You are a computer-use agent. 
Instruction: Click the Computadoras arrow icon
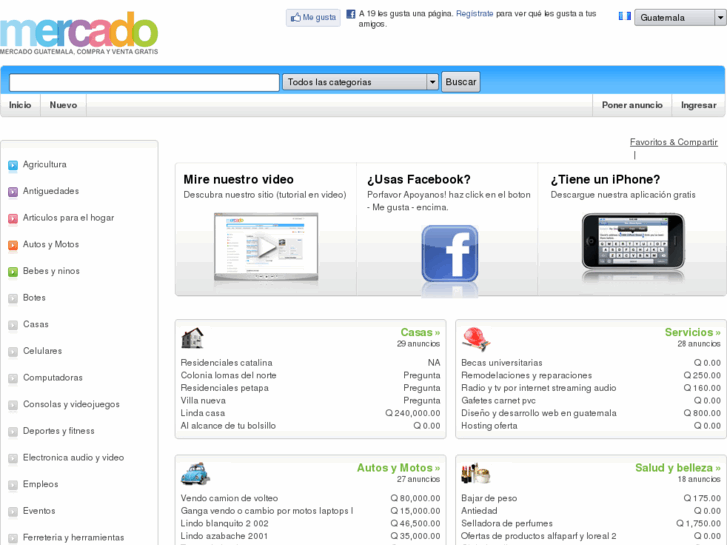13,378
